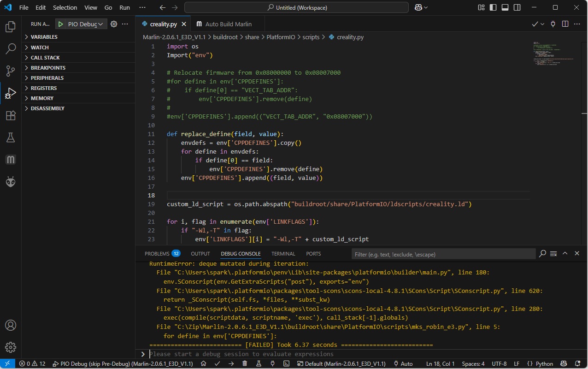The height and width of the screenshot is (369, 588).
Task: Start debugging with the green play button
Action: point(61,24)
